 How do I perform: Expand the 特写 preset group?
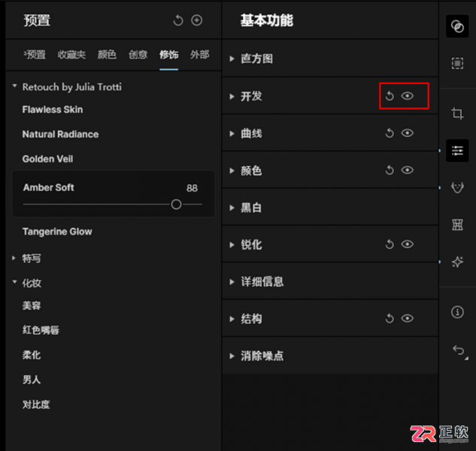tap(14, 259)
